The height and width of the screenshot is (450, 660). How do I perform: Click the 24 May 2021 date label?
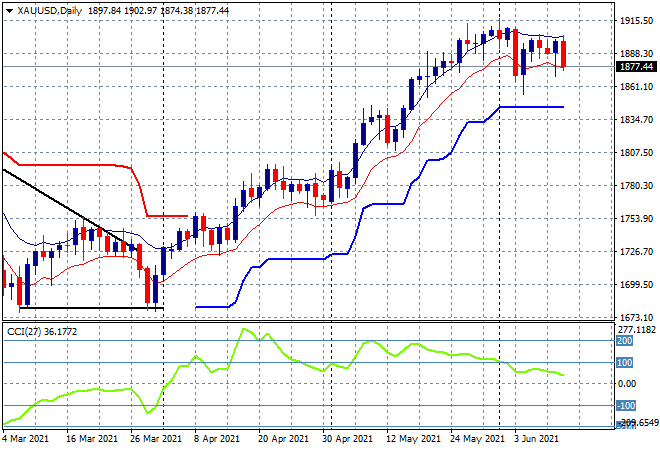point(478,439)
